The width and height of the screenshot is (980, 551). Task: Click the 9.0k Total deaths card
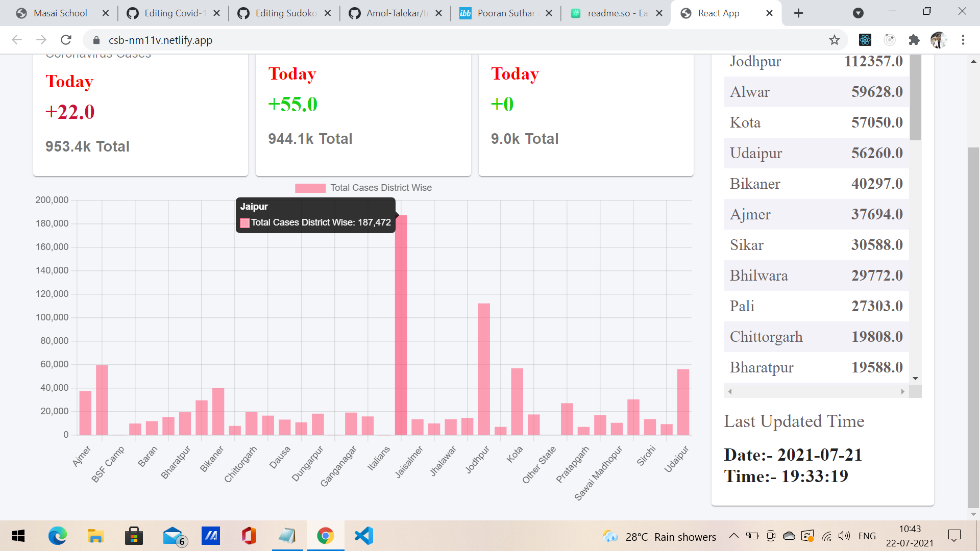[586, 115]
